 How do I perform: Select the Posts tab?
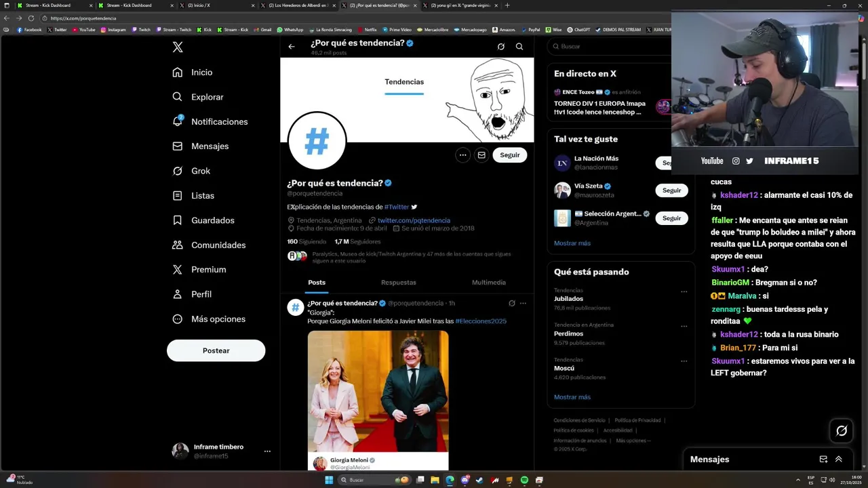pos(317,283)
